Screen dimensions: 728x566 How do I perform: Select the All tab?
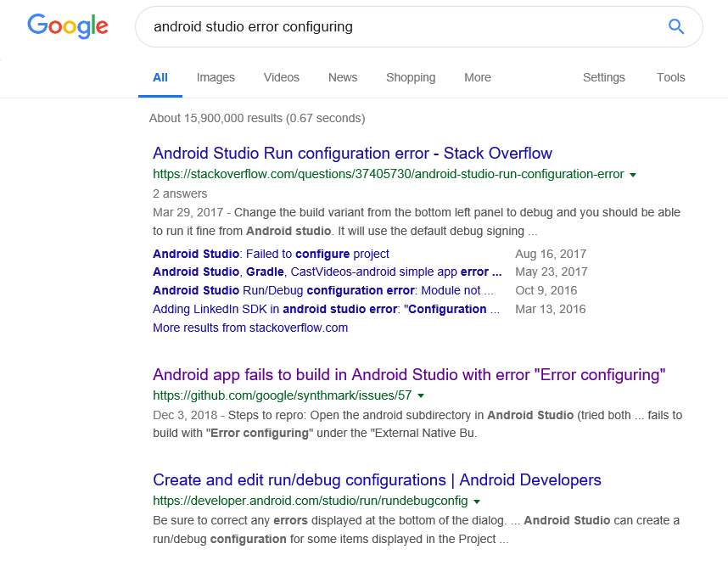point(160,77)
